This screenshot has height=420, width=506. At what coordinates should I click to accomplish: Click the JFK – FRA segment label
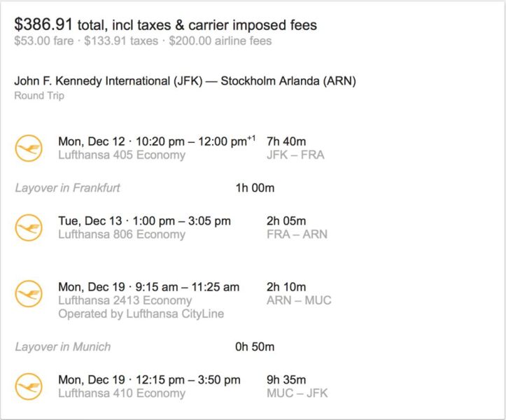[x=295, y=155]
